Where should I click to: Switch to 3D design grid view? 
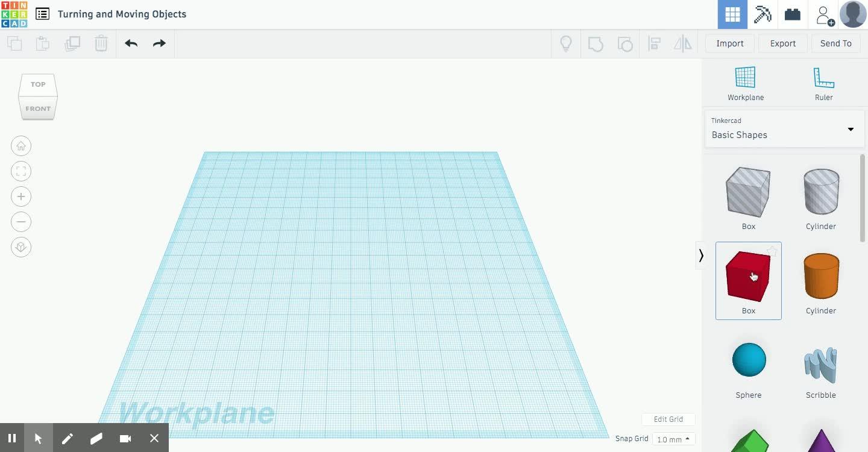point(732,14)
